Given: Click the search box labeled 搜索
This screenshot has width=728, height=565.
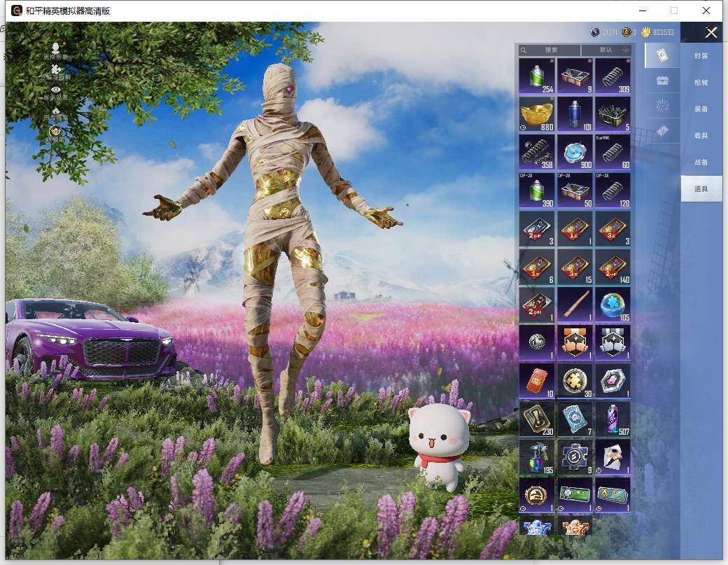Looking at the screenshot, I should (549, 50).
